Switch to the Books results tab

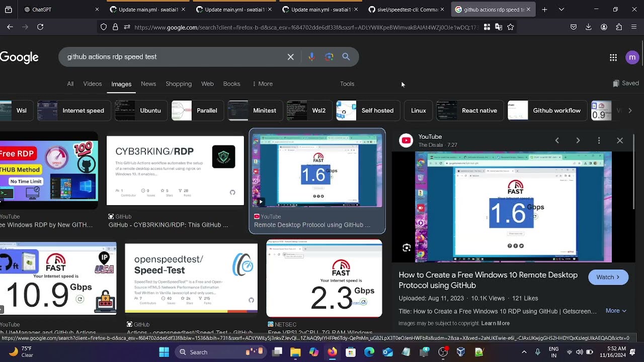pyautogui.click(x=231, y=84)
